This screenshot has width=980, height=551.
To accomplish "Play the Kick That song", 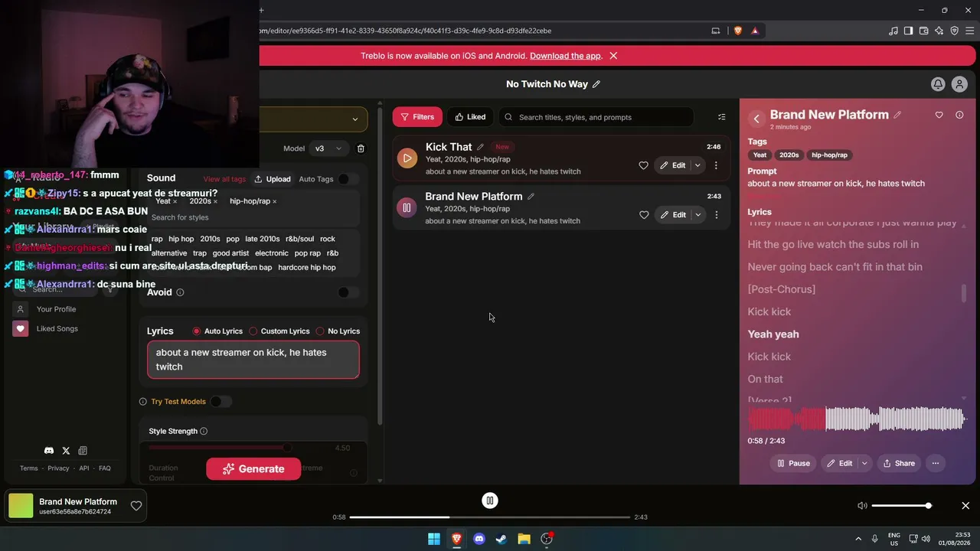I will click(x=407, y=158).
